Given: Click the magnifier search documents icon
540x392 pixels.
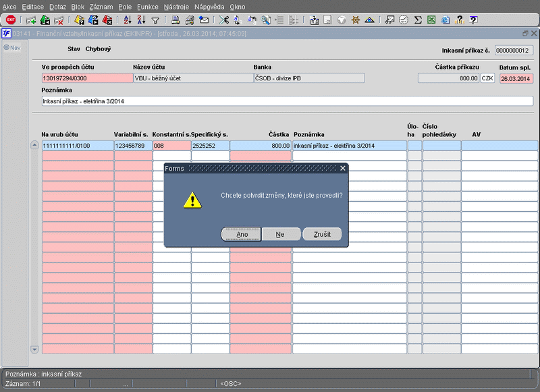Looking at the screenshot, I should point(265,20).
